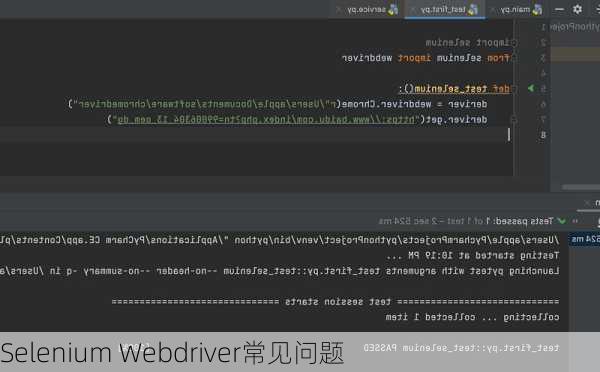600x372 pixels.
Task: Click the chromedriver path string in webdriver.Chrome
Action: 205,104
